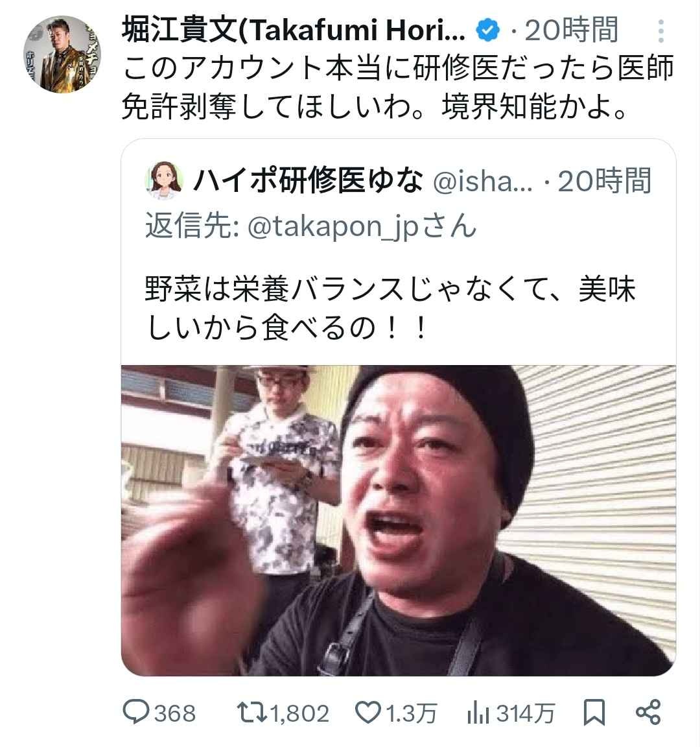Open the @takapon_jp mention link
The image size is (700, 747).
click(333, 226)
